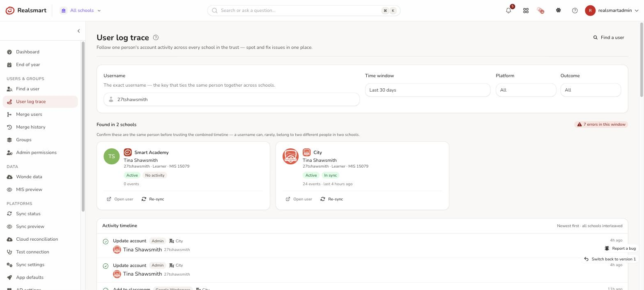Click the Re-sync icon on Smart Academy card
The height and width of the screenshot is (290, 644).
pos(144,199)
